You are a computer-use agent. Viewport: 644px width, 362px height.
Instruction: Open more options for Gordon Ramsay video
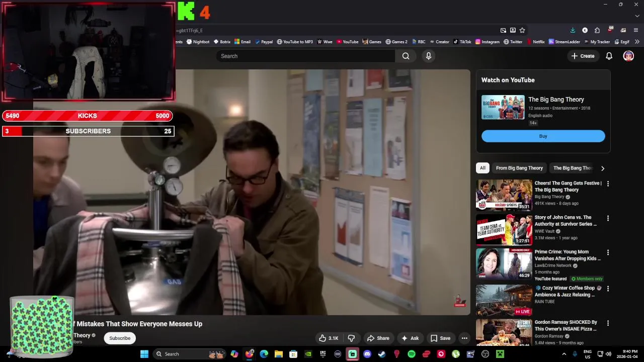coord(608,323)
